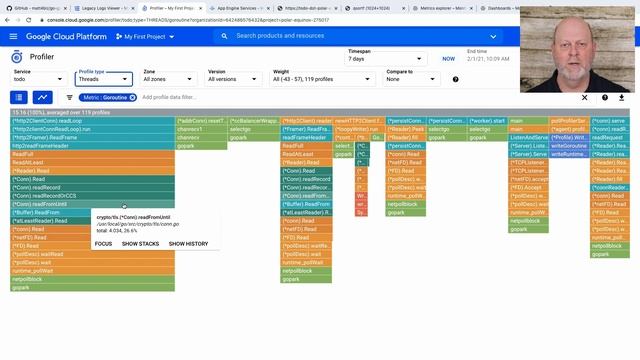Click FOCUS in the tooltip

click(103, 244)
